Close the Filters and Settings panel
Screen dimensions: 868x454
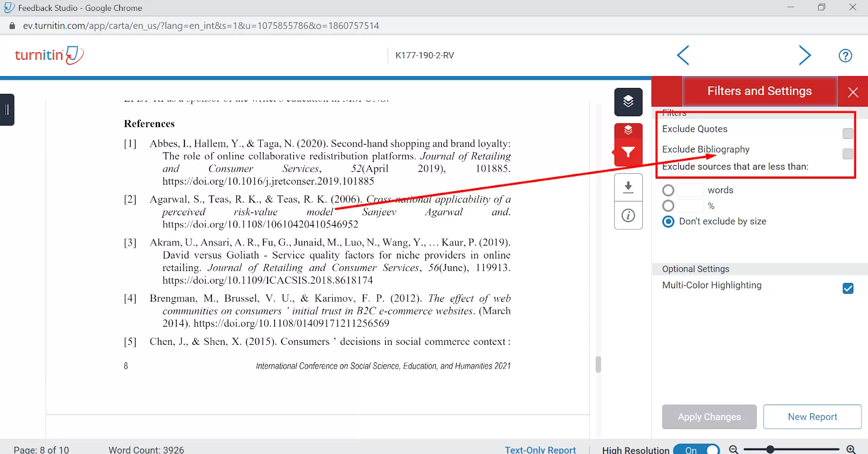[x=853, y=92]
